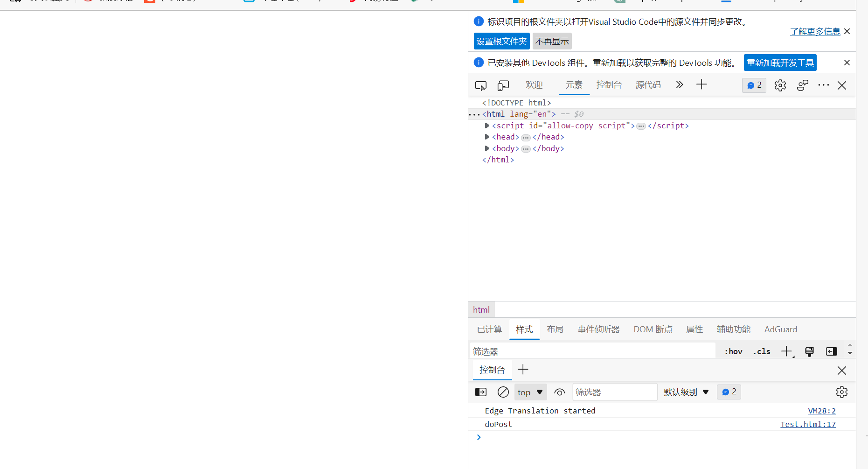Dismiss the root folder info banner
This screenshot has height=469, width=868.
coord(847,31)
